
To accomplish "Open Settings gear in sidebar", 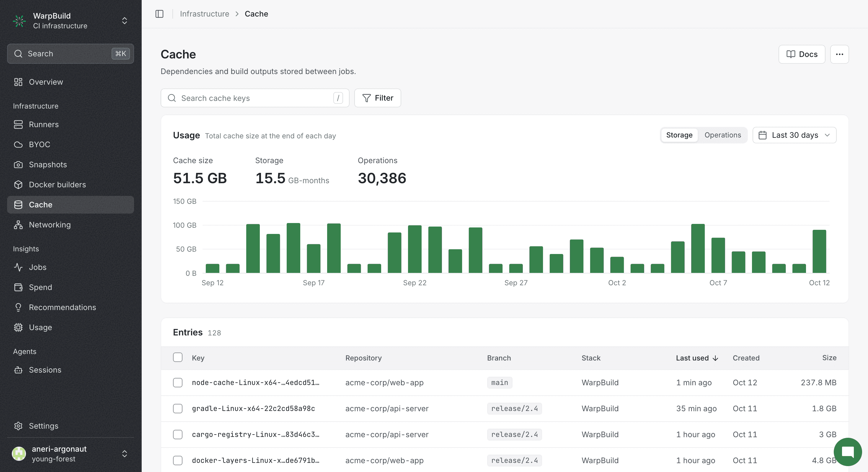I will pyautogui.click(x=71, y=426).
